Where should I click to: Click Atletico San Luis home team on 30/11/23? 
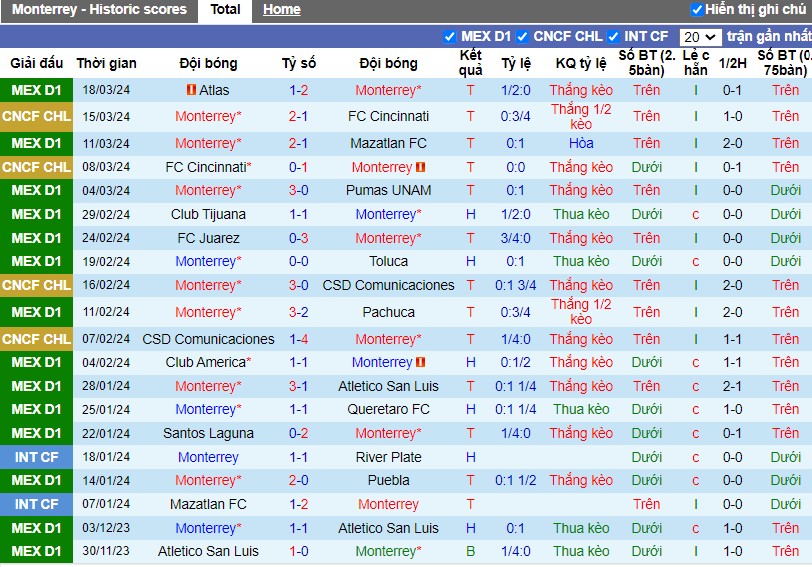pyautogui.click(x=208, y=551)
